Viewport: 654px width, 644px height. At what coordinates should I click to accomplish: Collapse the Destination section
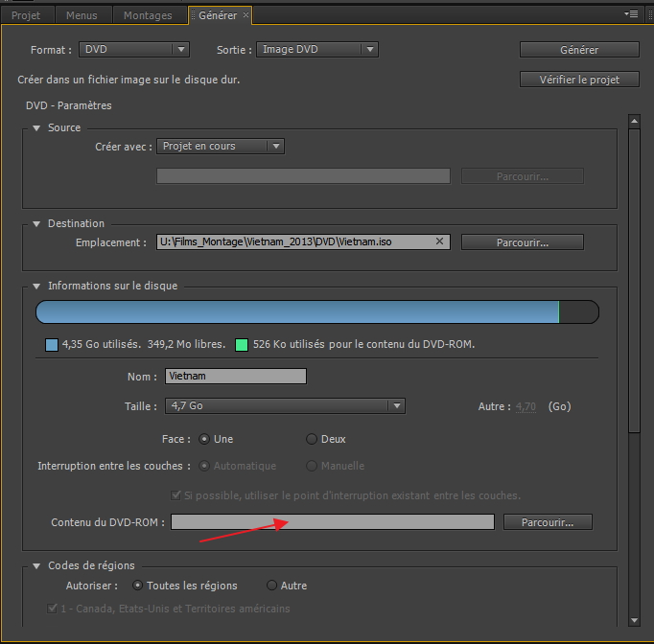click(x=36, y=224)
